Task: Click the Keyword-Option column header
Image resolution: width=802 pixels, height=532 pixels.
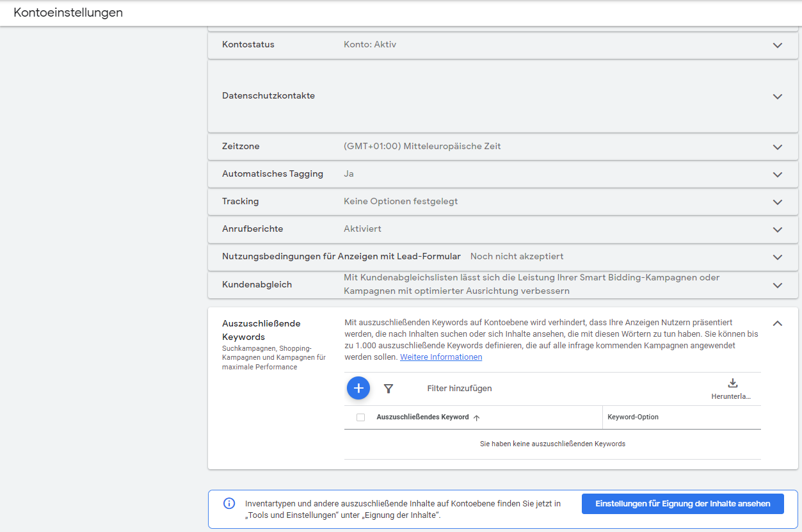Action: tap(633, 417)
